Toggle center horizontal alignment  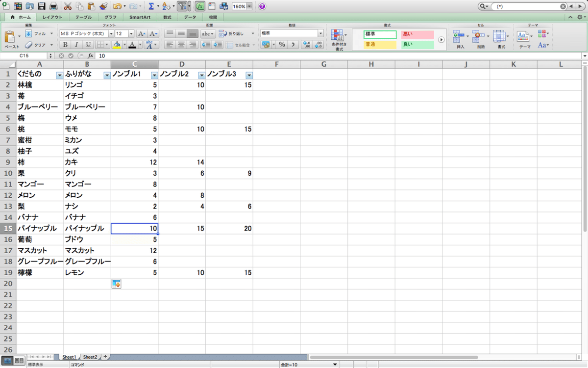point(181,45)
